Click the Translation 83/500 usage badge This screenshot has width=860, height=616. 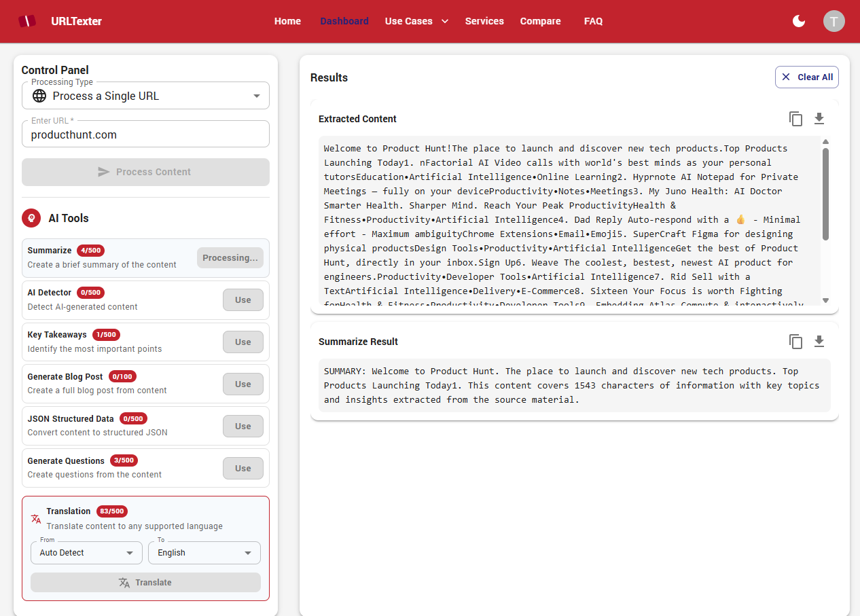[112, 511]
